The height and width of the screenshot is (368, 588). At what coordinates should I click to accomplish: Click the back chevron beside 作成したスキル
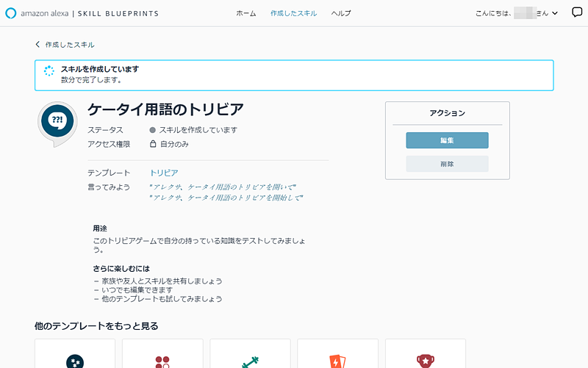click(x=37, y=44)
